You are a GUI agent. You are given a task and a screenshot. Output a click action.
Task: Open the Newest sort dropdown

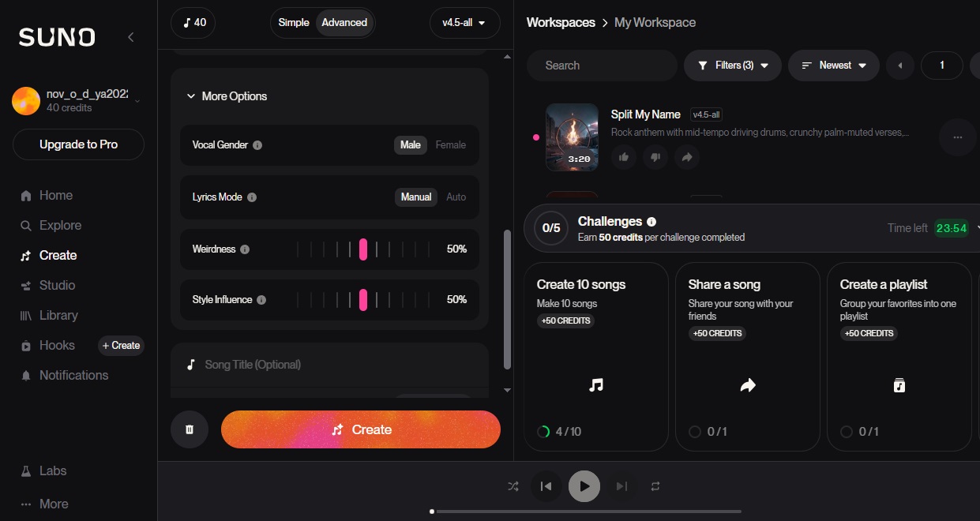(834, 66)
